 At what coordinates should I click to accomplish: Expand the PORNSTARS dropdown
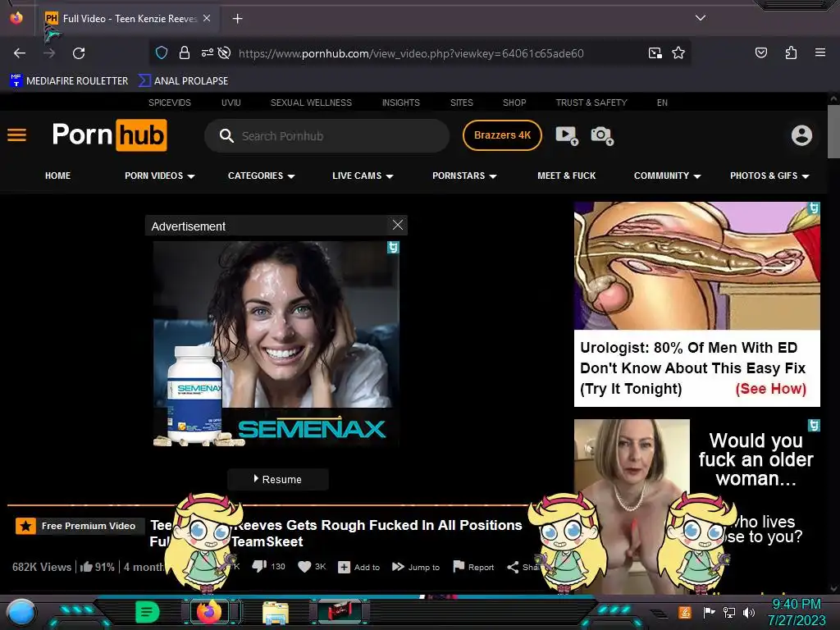click(x=464, y=176)
